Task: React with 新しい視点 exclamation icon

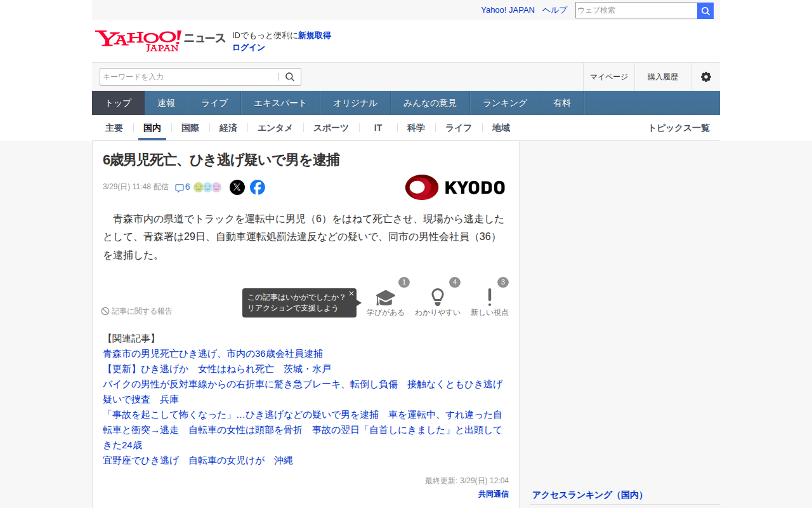Action: click(x=490, y=297)
